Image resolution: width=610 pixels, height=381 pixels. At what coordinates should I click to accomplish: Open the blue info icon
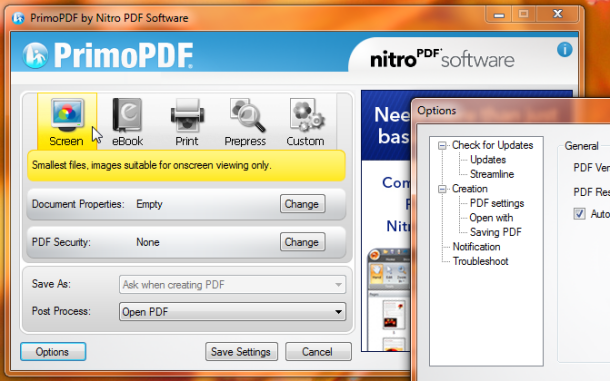coord(564,49)
